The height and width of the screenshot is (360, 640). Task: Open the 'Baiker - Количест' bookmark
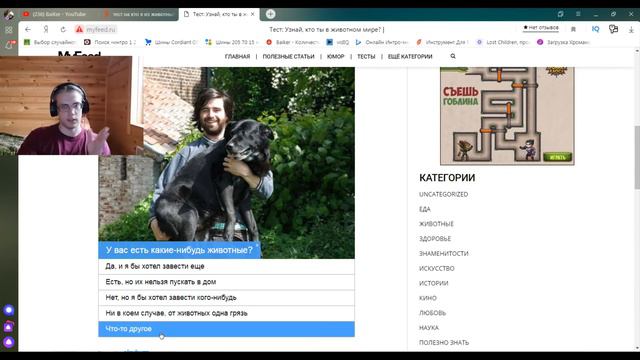click(x=292, y=42)
